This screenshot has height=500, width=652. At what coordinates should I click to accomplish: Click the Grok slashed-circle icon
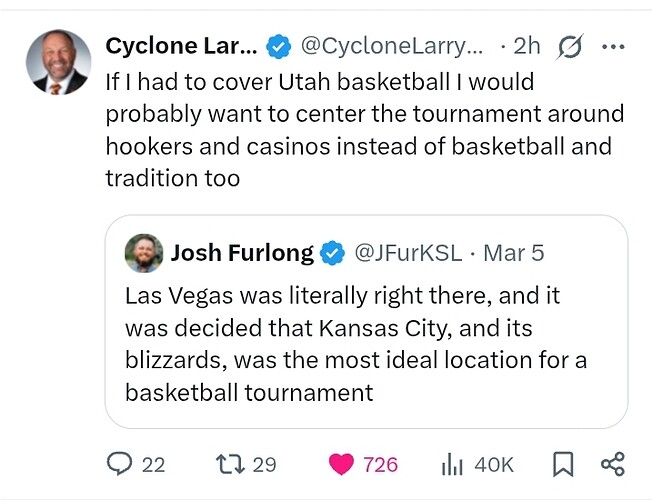pos(572,46)
